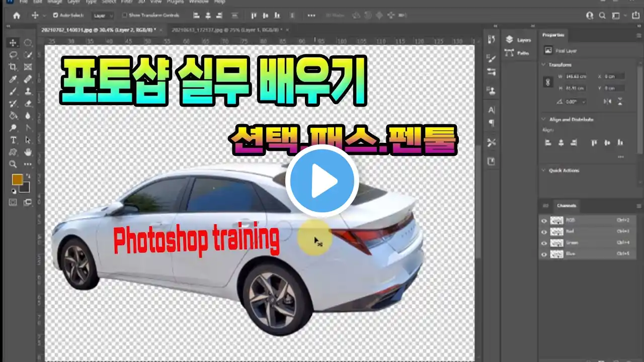Collapse the Align and Distribute section
The width and height of the screenshot is (644, 362).
click(x=544, y=120)
